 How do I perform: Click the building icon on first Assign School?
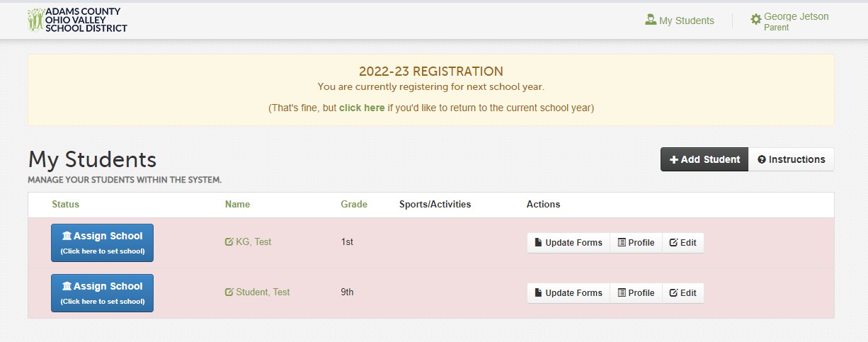click(x=67, y=236)
